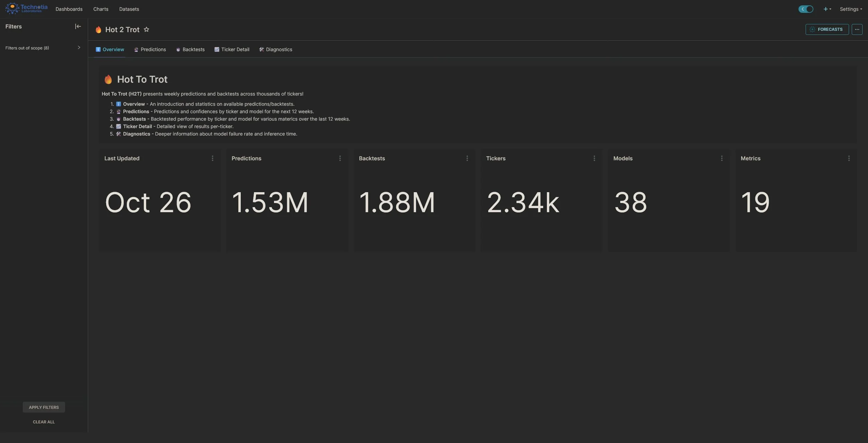868x443 pixels.
Task: Open Predictions card kebab menu
Action: point(340,158)
